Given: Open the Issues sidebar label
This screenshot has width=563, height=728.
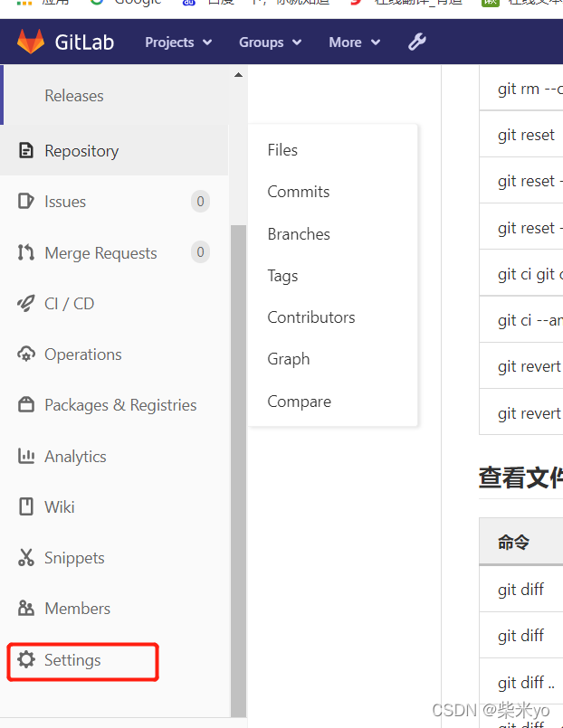Looking at the screenshot, I should (65, 202).
